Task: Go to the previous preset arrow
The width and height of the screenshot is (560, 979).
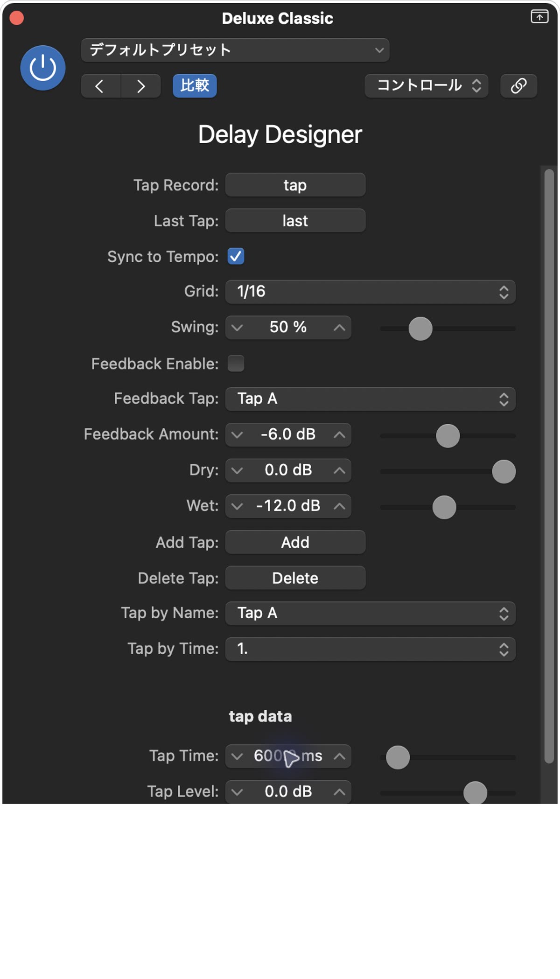Action: [x=101, y=86]
